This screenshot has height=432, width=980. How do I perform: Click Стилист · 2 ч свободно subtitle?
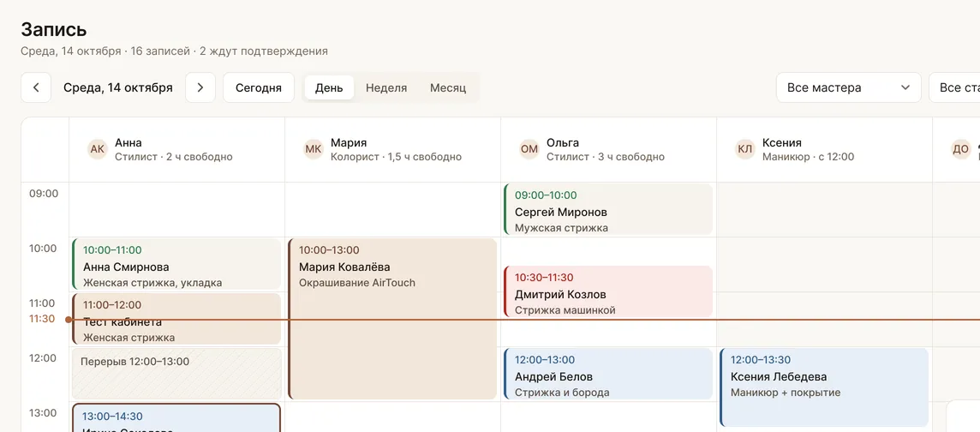tap(174, 157)
